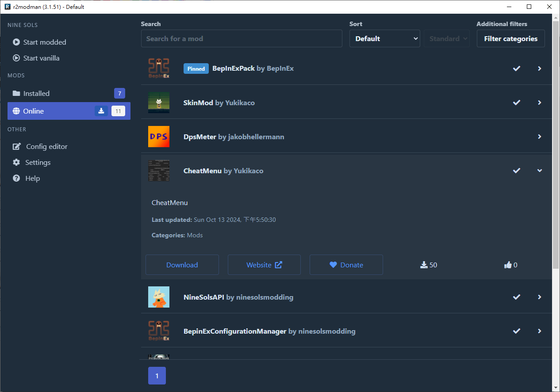Click the NineSolsAPI fox icon
This screenshot has width=560, height=392.
point(158,297)
